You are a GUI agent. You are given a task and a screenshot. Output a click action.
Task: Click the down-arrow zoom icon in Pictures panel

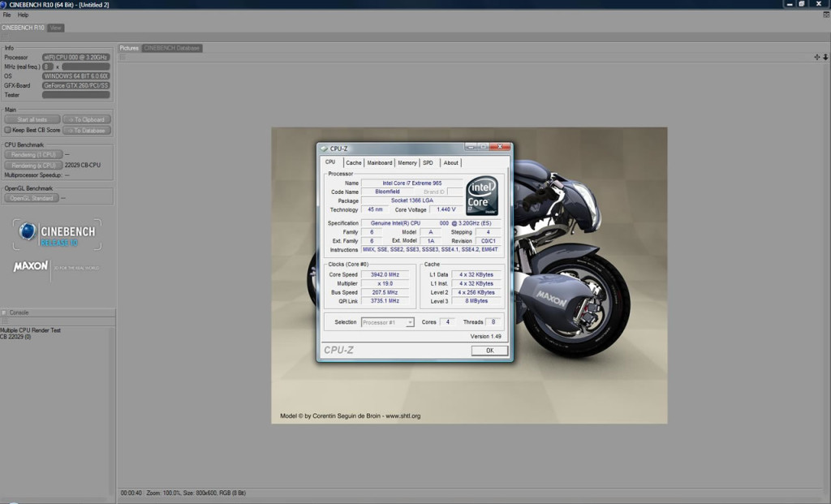pos(825,58)
